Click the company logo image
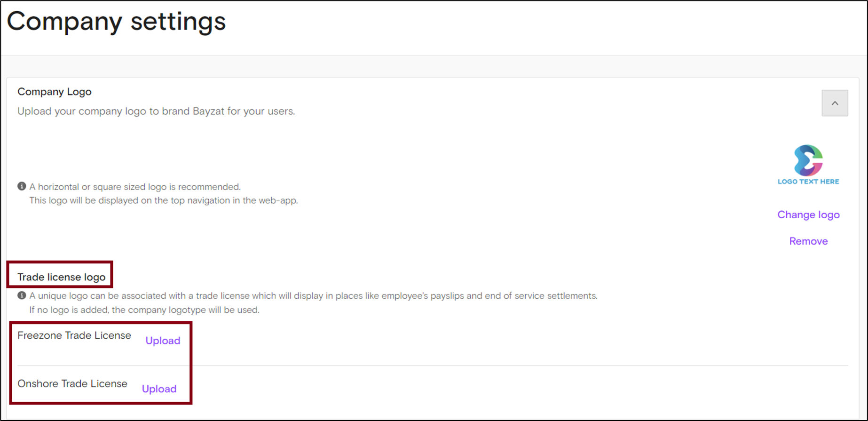 808,160
